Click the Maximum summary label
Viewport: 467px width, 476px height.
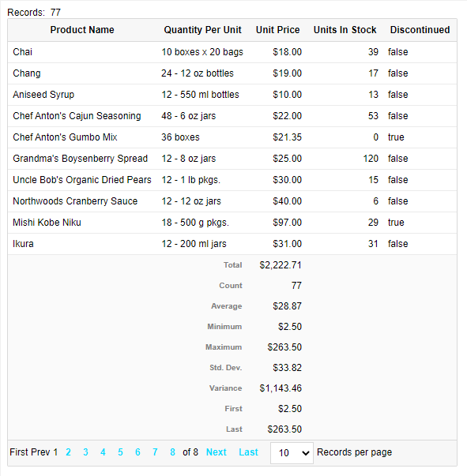pos(224,347)
